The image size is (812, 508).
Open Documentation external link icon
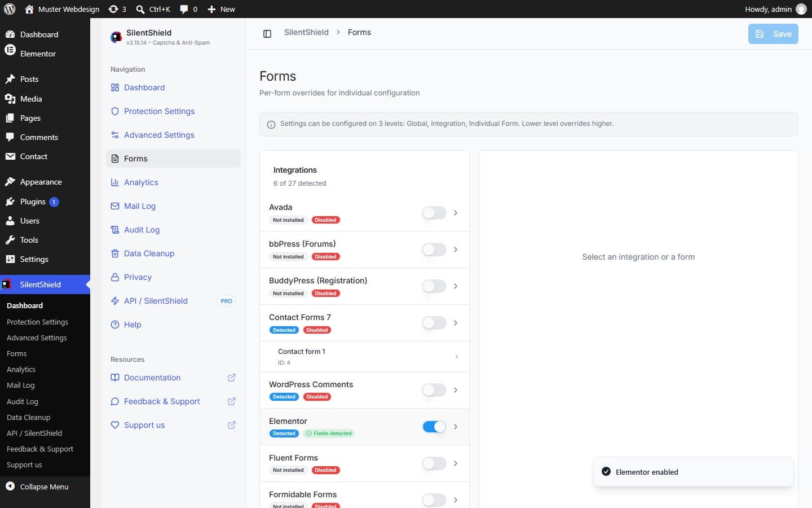231,378
